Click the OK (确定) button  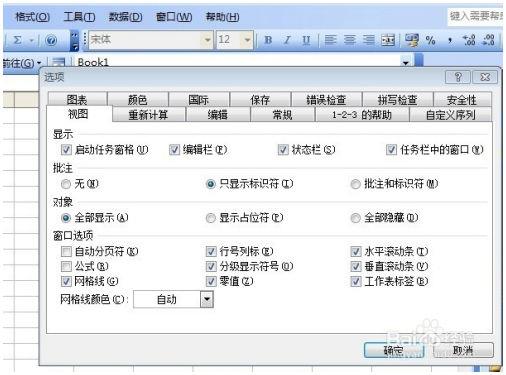(394, 350)
